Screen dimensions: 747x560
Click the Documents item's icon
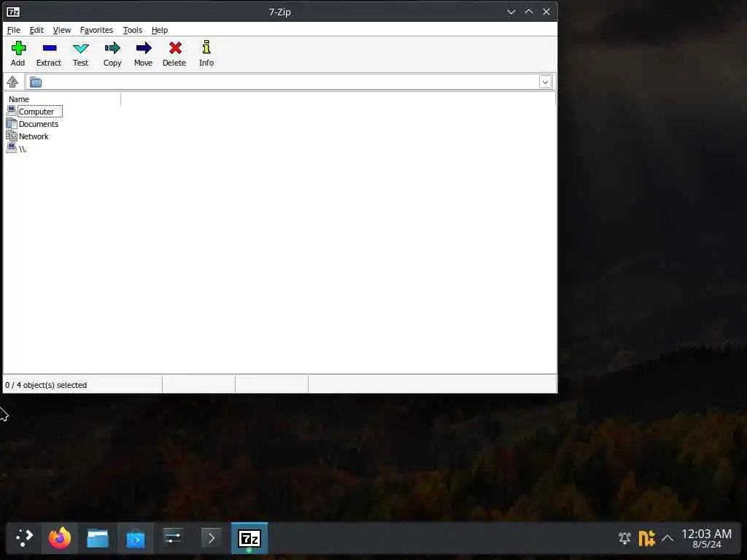[x=12, y=123]
